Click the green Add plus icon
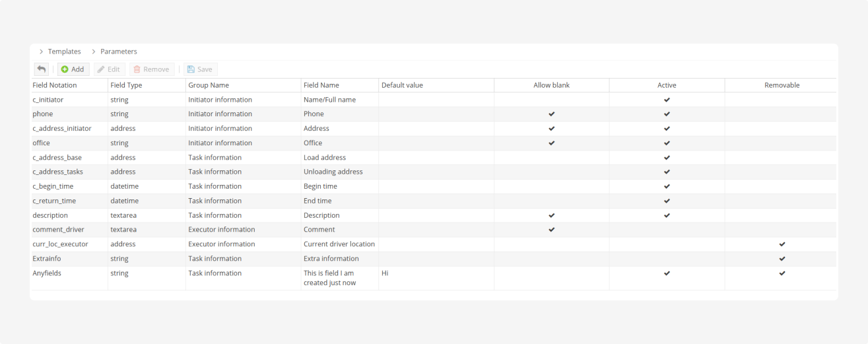 pyautogui.click(x=65, y=69)
